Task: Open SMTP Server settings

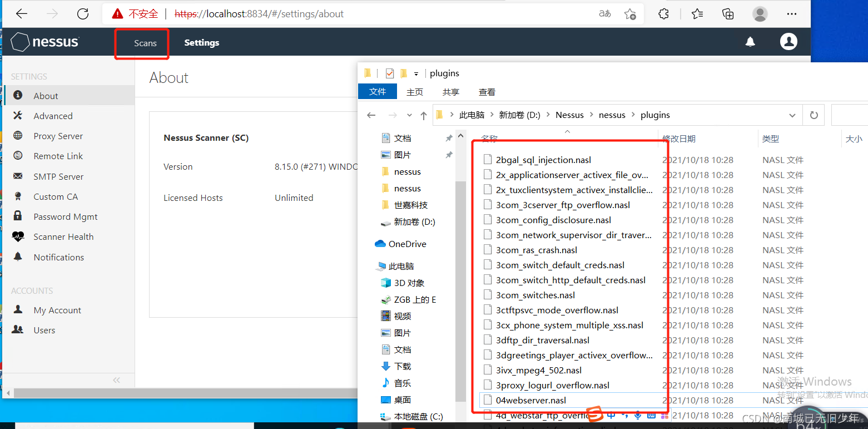Action: coord(58,176)
